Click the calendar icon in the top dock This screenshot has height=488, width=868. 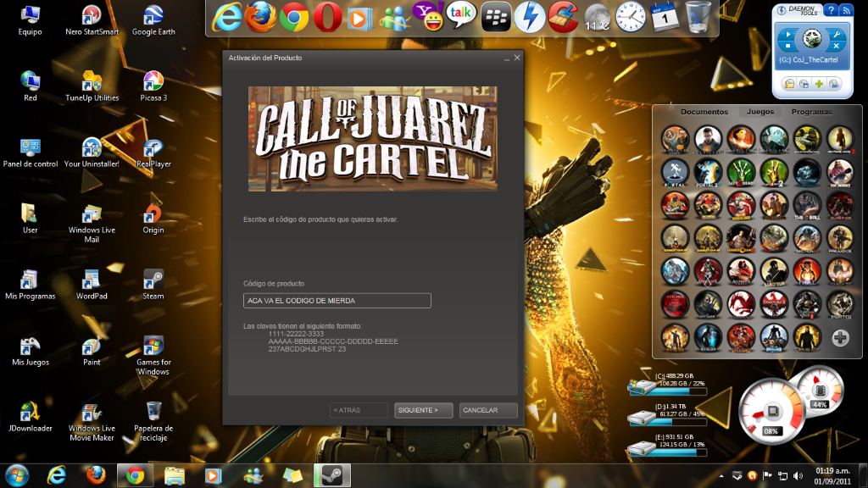pos(665,17)
